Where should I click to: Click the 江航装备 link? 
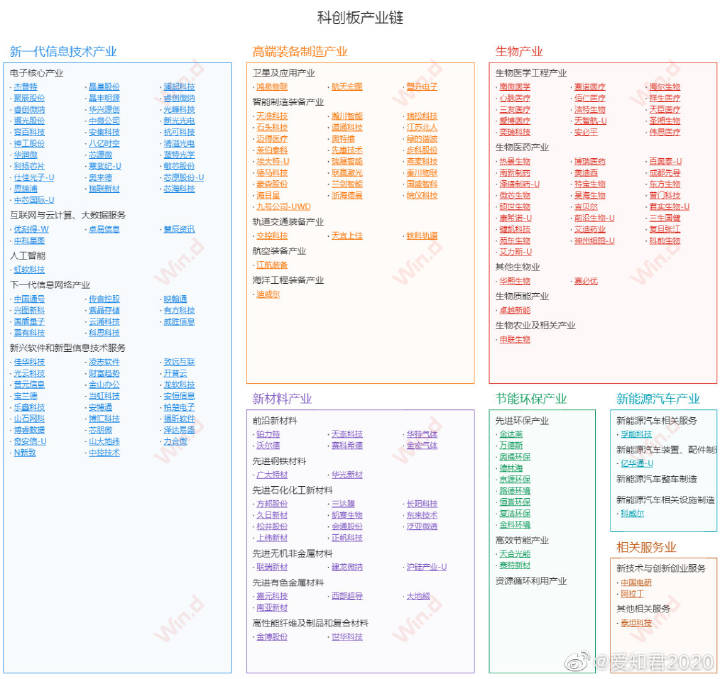tap(272, 265)
